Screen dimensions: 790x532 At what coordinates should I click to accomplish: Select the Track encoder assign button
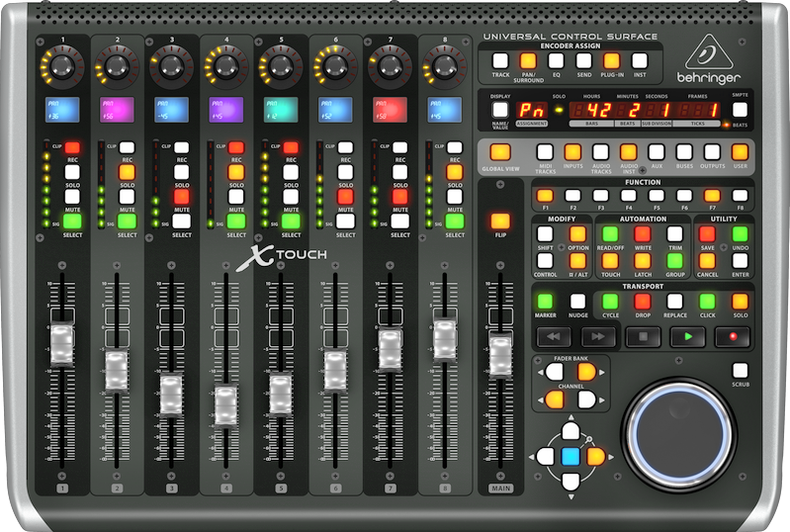pyautogui.click(x=500, y=61)
